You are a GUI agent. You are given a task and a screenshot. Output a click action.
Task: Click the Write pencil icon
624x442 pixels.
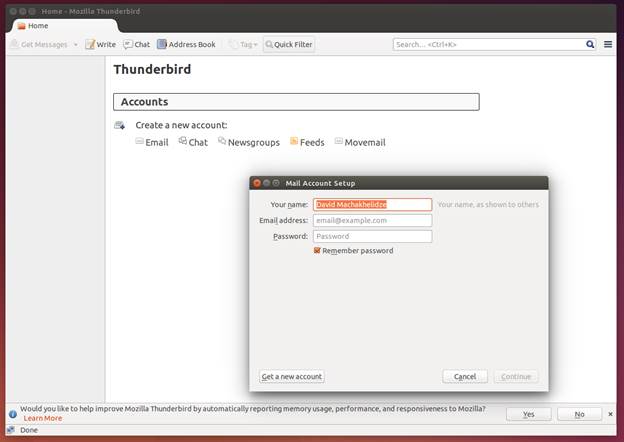(90, 45)
